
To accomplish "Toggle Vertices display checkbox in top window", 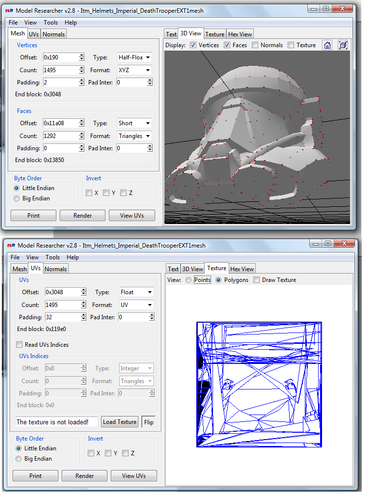I will tap(193, 45).
